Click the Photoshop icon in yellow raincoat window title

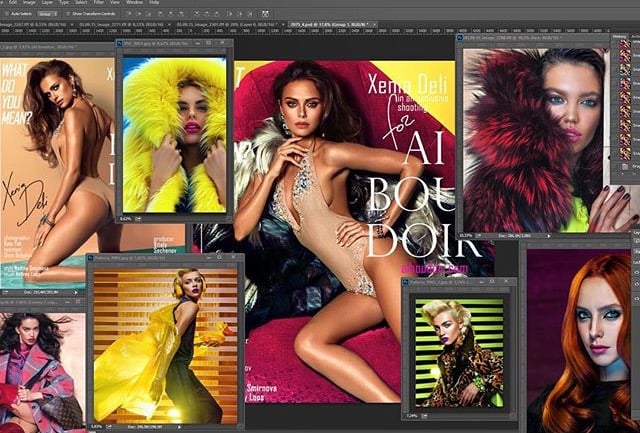[91, 257]
